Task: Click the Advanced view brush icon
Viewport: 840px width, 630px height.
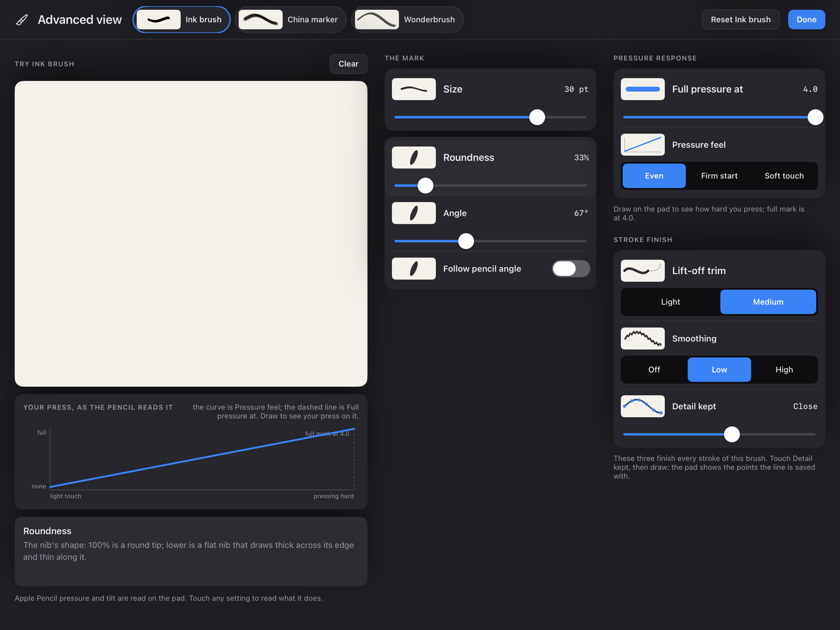Action: click(x=22, y=20)
